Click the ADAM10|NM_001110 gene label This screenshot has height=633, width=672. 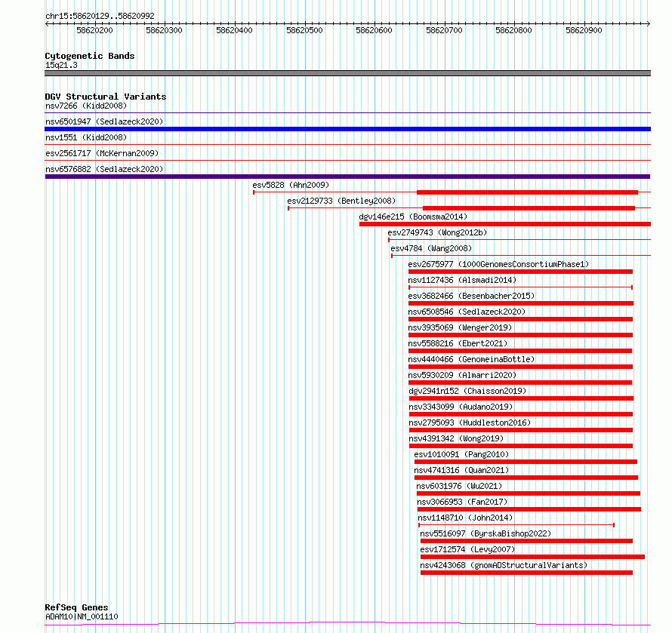coord(82,616)
